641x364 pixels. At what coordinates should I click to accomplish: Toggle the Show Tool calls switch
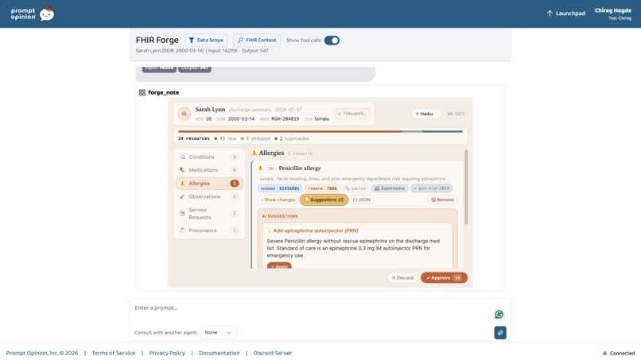click(x=332, y=41)
